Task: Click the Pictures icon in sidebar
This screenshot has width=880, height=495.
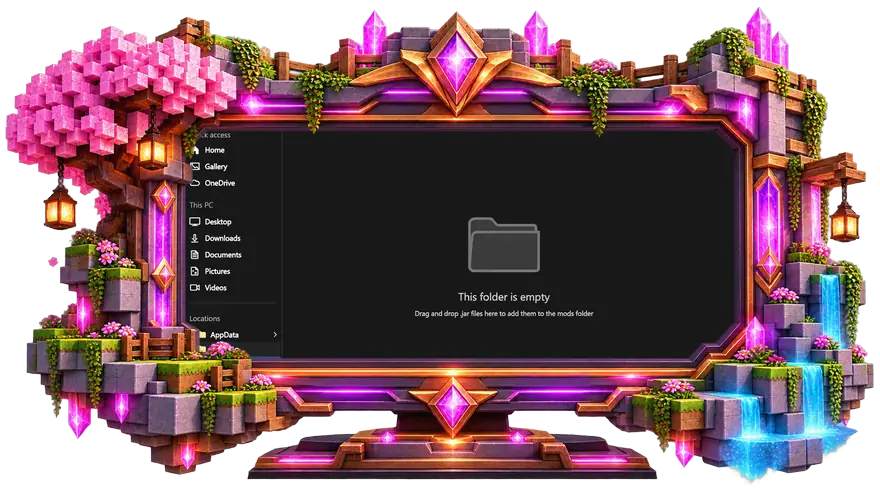Action: [195, 271]
